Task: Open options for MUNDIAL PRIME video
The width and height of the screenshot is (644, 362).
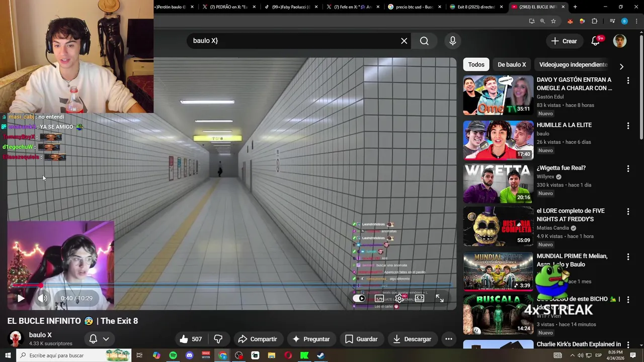Action: [628, 257]
